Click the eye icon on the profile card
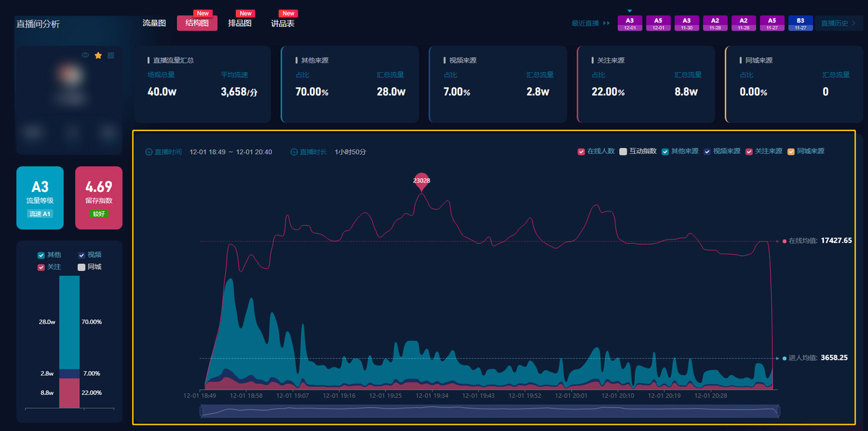 (85, 56)
